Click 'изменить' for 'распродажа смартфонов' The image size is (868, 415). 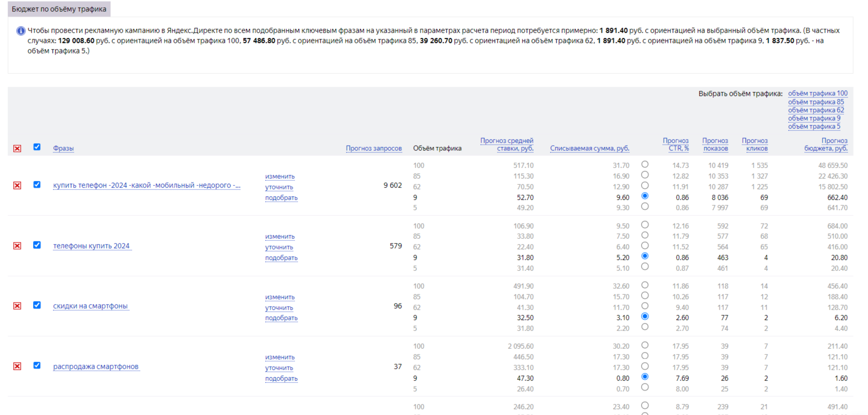coord(280,357)
